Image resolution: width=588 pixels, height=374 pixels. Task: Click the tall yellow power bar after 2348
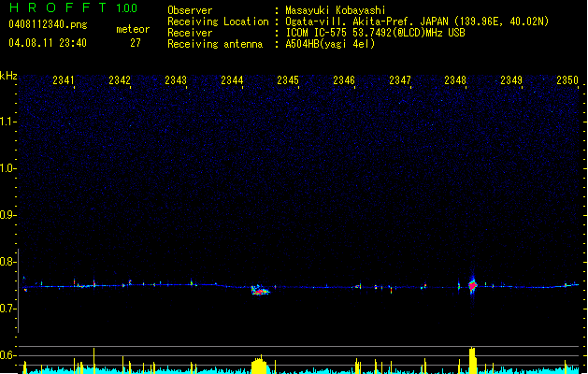pyautogui.click(x=472, y=361)
